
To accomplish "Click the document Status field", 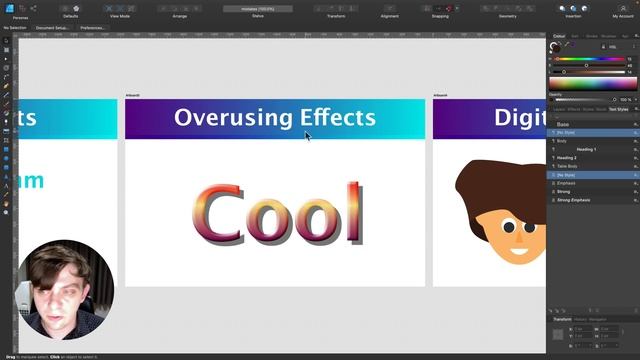I will click(258, 9).
